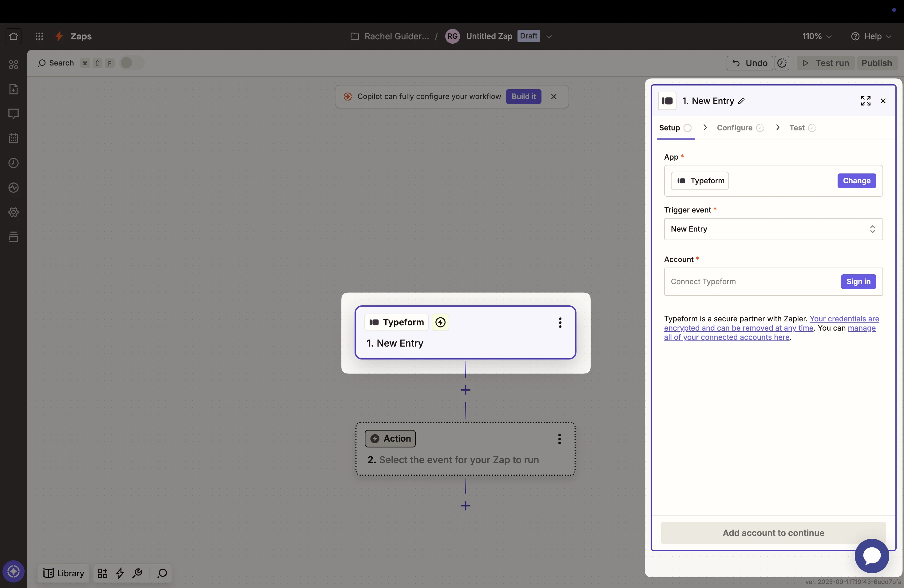Image resolution: width=904 pixels, height=588 pixels.
Task: Open the Help dropdown menu
Action: 871,37
